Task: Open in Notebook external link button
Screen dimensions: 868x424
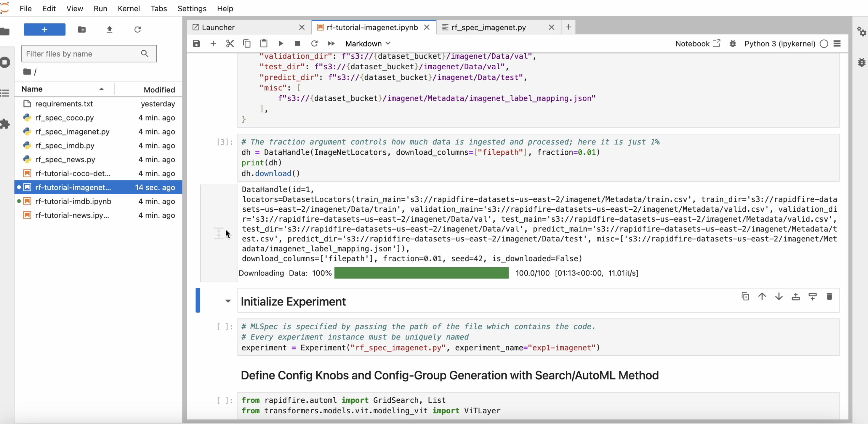Action: tap(697, 44)
